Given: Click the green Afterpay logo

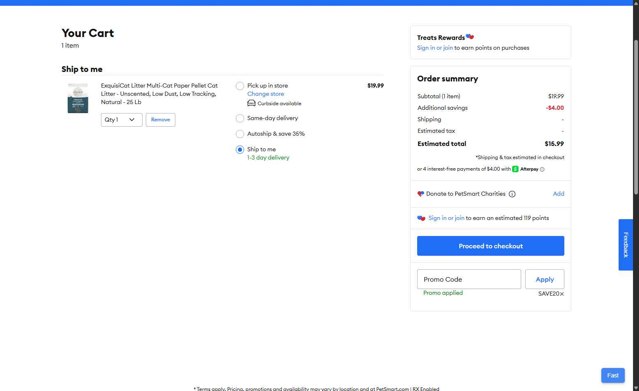Looking at the screenshot, I should click(x=515, y=169).
